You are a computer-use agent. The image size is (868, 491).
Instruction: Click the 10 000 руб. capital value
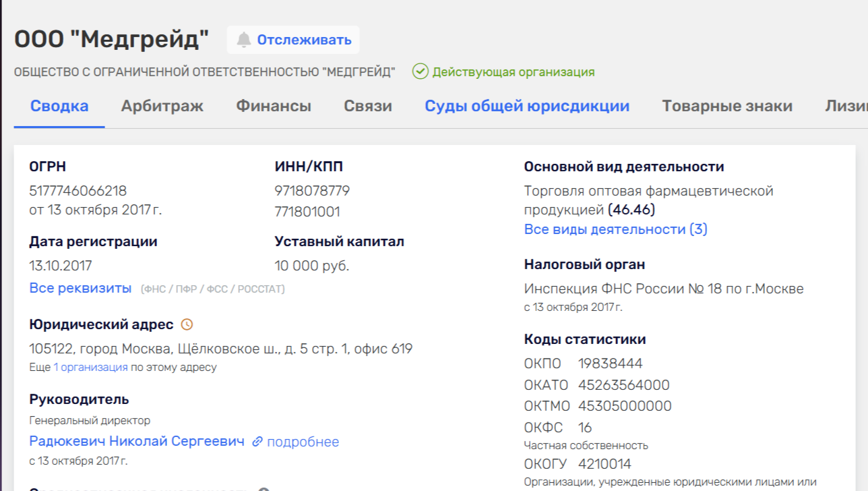[x=312, y=266]
